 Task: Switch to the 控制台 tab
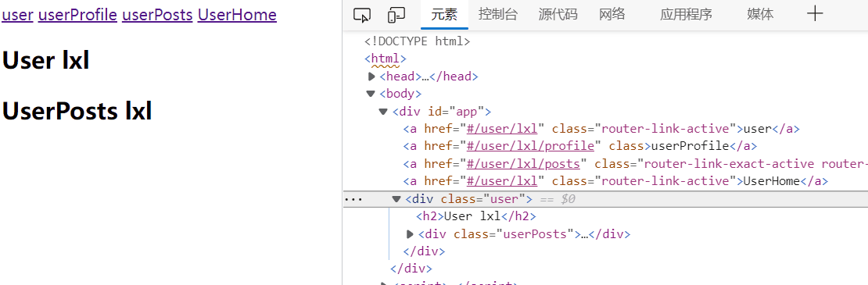click(x=498, y=14)
